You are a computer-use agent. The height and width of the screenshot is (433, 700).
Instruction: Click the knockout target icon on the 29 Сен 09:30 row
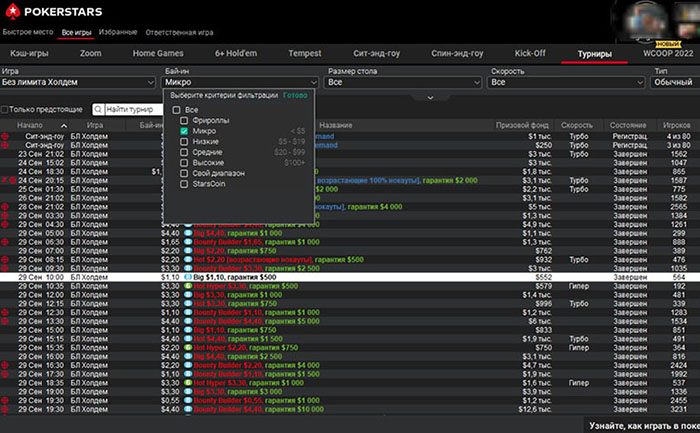pos(5,268)
